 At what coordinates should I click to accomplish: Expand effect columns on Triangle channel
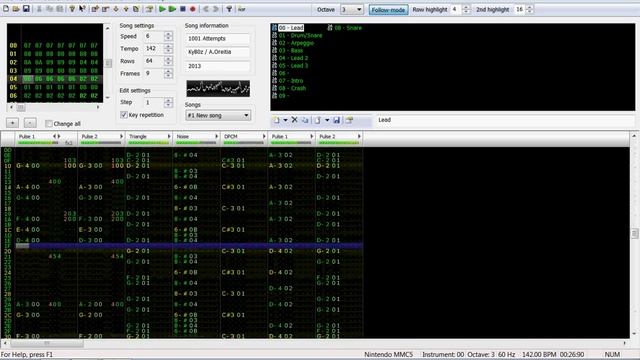[169, 136]
